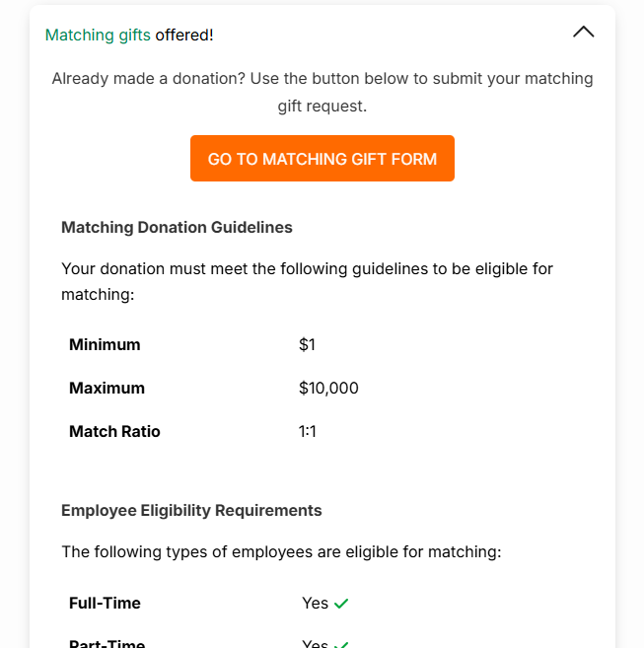
Task: Click the 'following types of employees' sentence
Action: (281, 551)
